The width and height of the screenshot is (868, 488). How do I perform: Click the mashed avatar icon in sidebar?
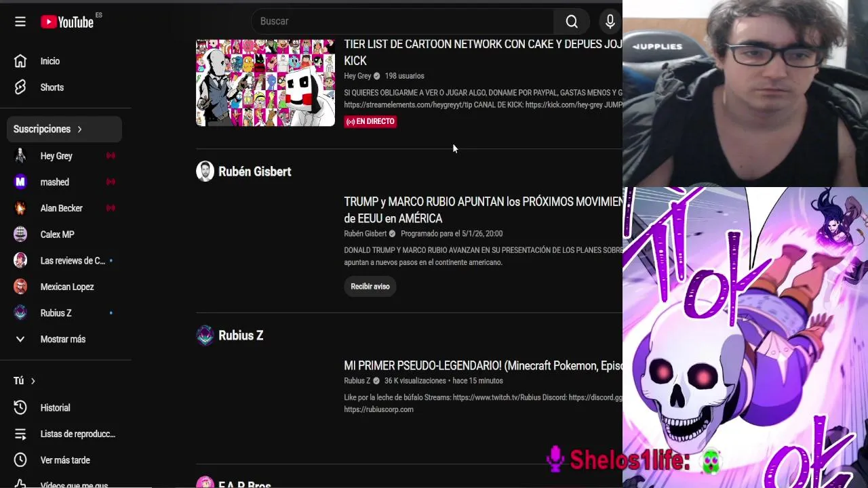click(x=20, y=182)
